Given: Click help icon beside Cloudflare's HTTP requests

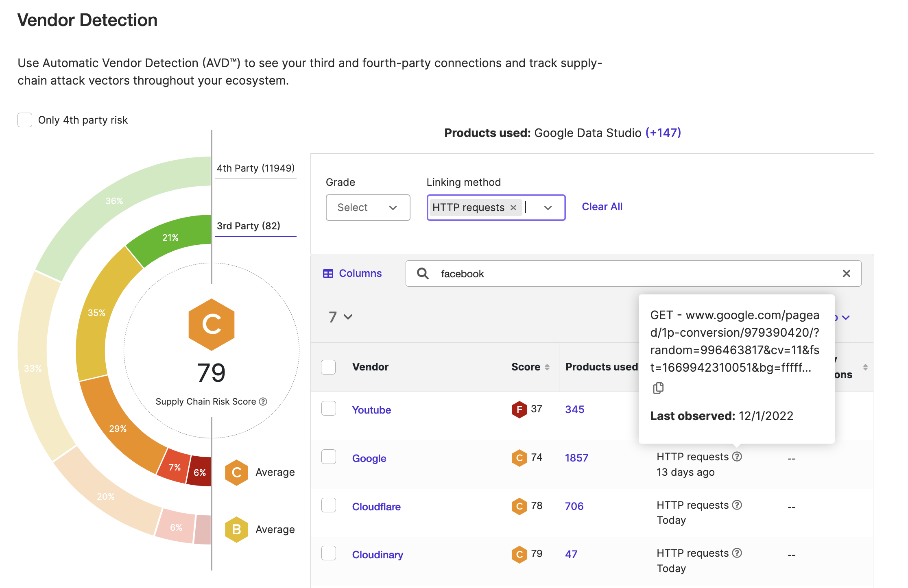Looking at the screenshot, I should (737, 505).
